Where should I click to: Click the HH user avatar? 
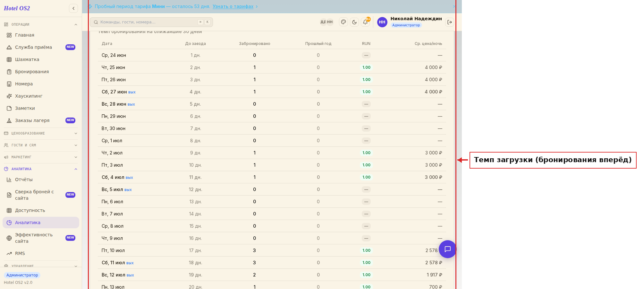point(382,22)
